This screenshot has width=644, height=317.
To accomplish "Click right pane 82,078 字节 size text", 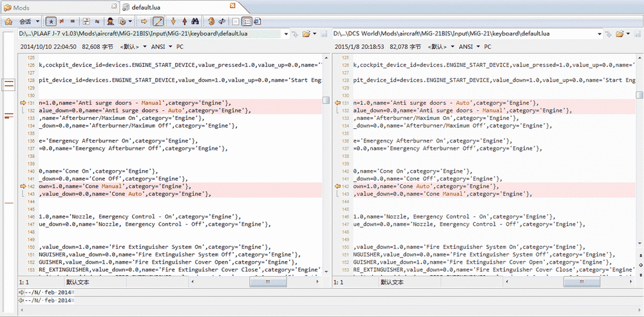I will point(405,47).
